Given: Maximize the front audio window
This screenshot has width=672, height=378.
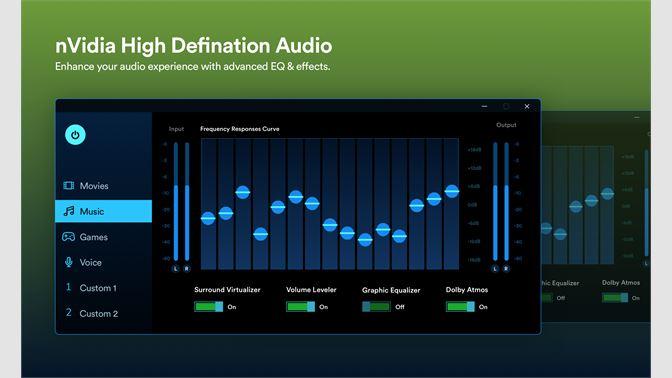Looking at the screenshot, I should (506, 106).
